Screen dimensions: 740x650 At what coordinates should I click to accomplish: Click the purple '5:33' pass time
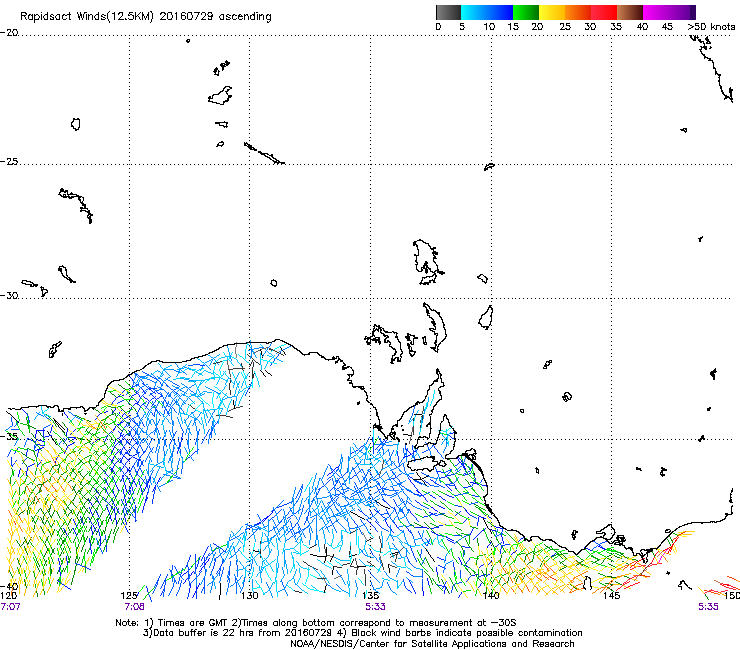(x=375, y=606)
